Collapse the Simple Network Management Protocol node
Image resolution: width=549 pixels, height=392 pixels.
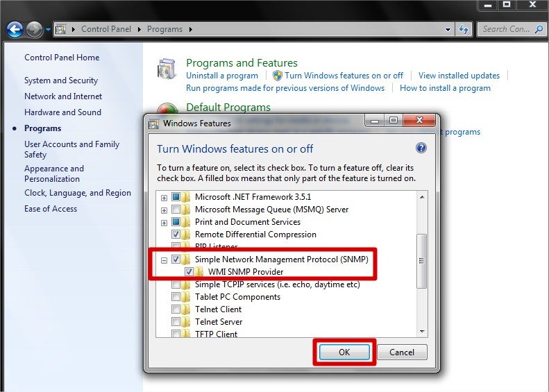[x=164, y=260]
